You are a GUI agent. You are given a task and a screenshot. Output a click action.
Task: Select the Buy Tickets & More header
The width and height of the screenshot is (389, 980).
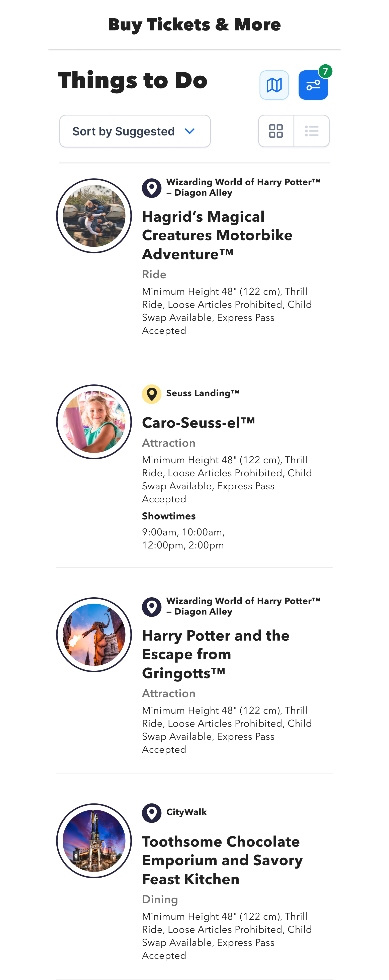click(x=194, y=25)
